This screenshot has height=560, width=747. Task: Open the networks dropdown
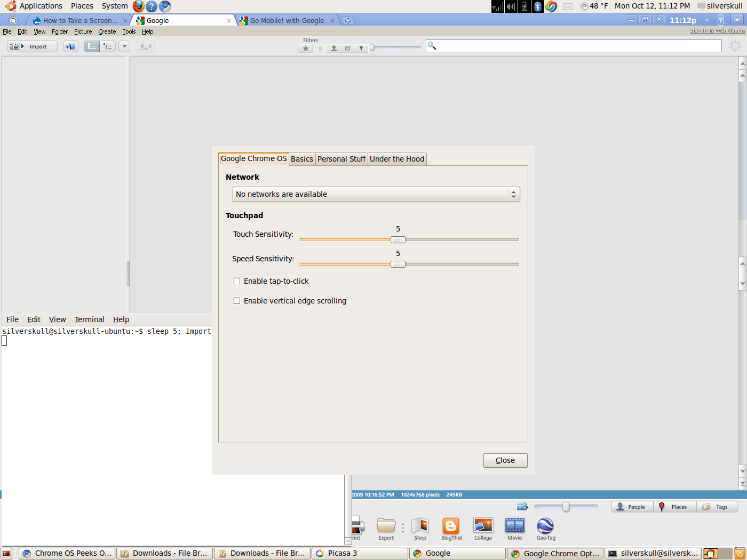point(376,194)
